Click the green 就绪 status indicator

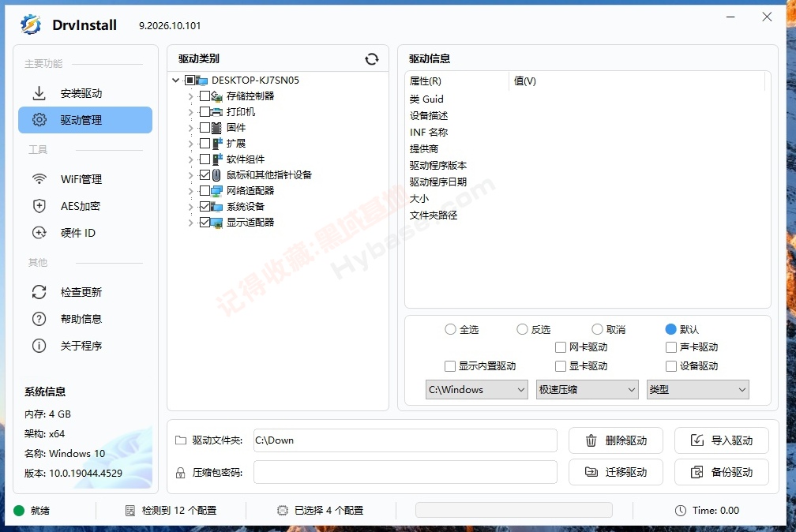point(19,511)
